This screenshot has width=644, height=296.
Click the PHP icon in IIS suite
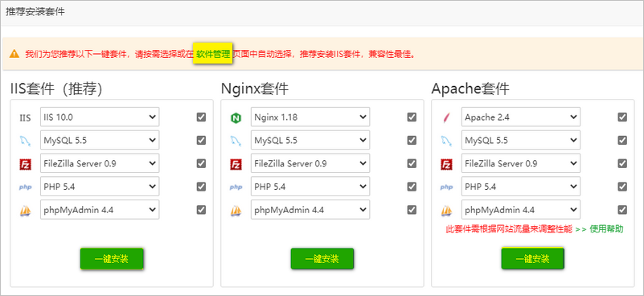pyautogui.click(x=26, y=187)
